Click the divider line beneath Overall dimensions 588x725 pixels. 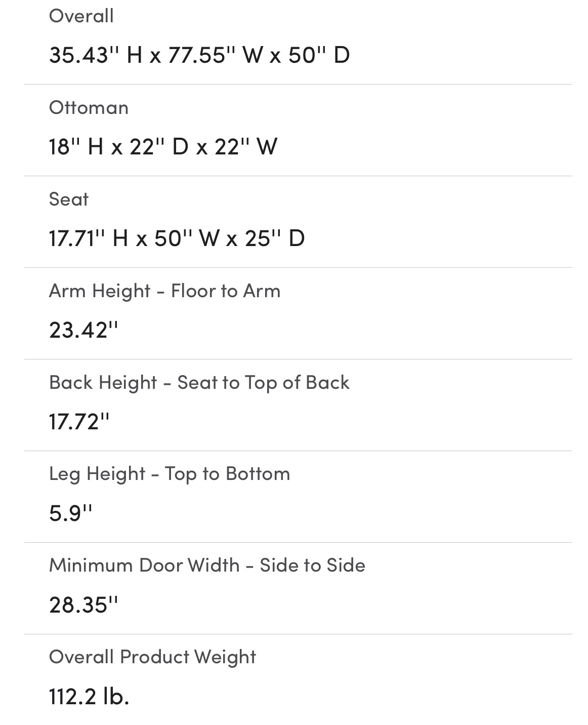pyautogui.click(x=298, y=85)
